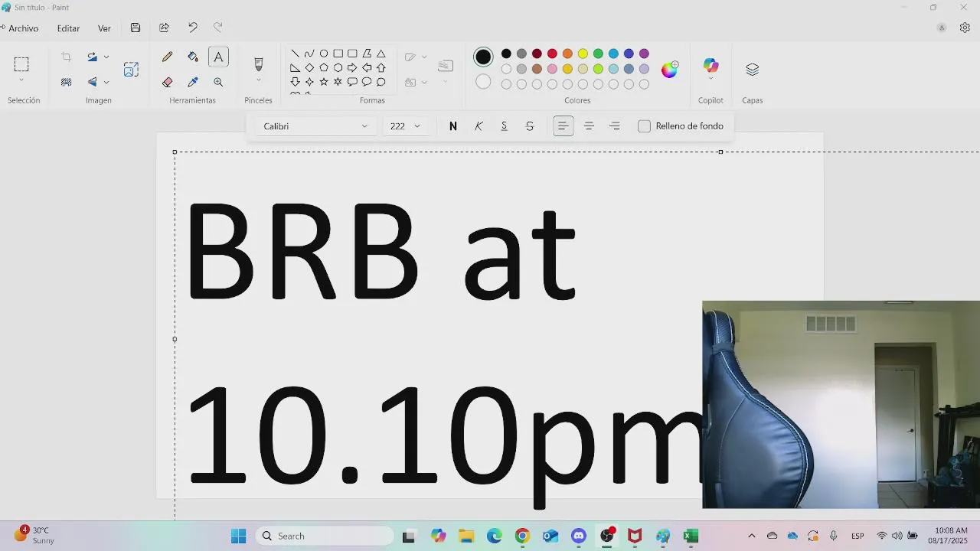Toggle Underline (S) text formatting
The width and height of the screenshot is (980, 551).
point(504,126)
